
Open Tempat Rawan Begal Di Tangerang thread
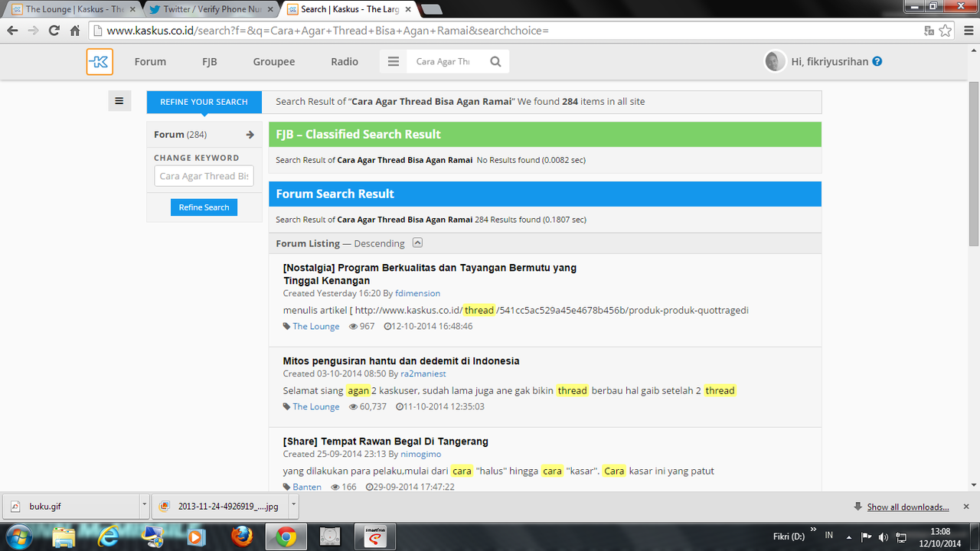point(385,442)
